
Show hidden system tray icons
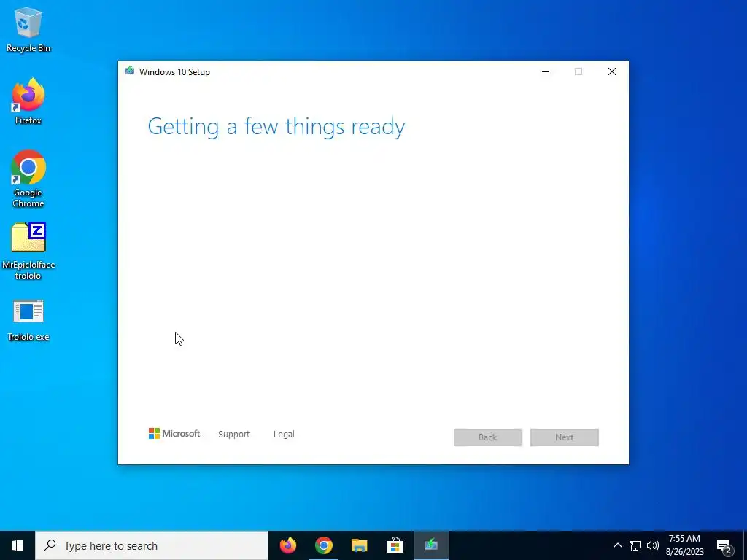tap(617, 545)
